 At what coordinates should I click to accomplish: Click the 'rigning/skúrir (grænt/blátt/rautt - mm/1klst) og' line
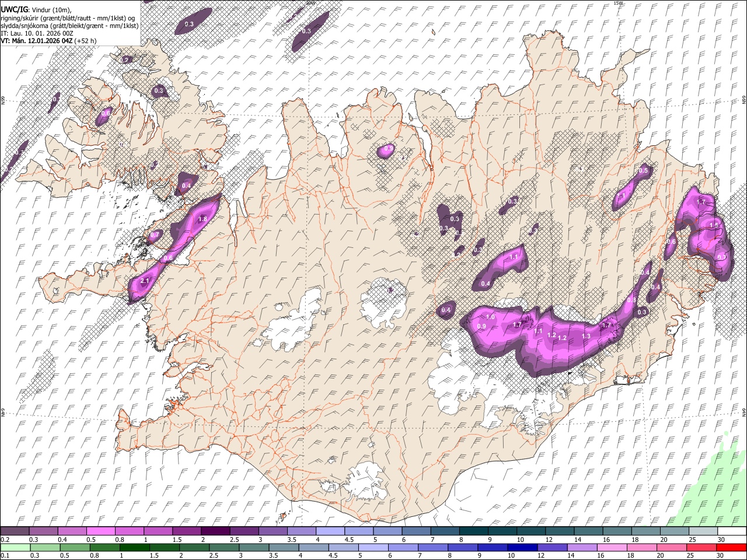tap(68, 17)
